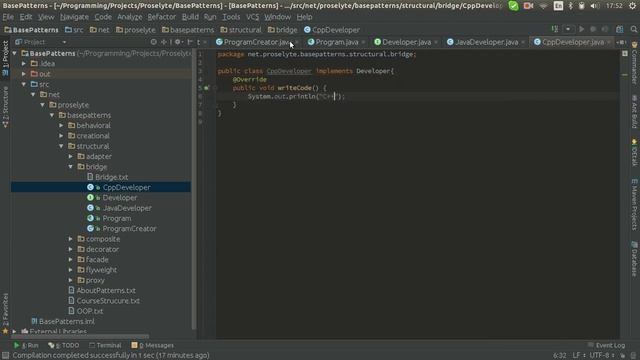
Task: Open the Event Log
Action: pos(606,345)
